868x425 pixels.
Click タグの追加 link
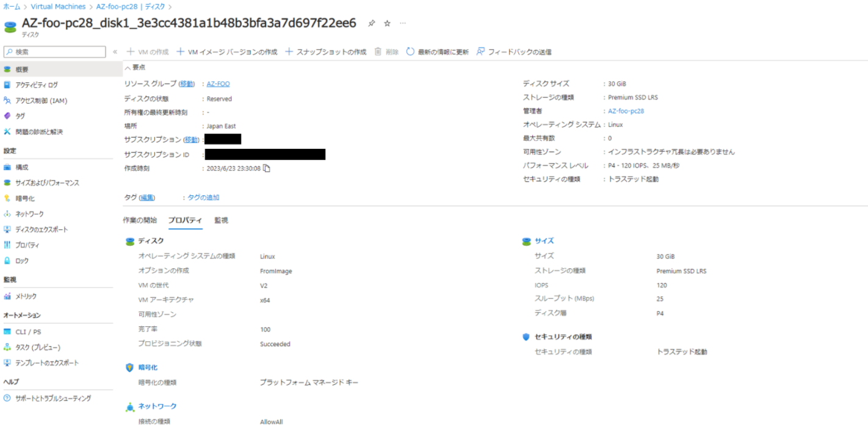pos(203,198)
